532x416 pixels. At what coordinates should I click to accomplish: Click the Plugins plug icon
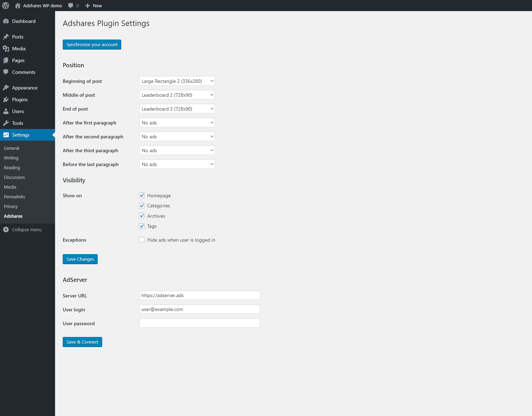click(6, 99)
